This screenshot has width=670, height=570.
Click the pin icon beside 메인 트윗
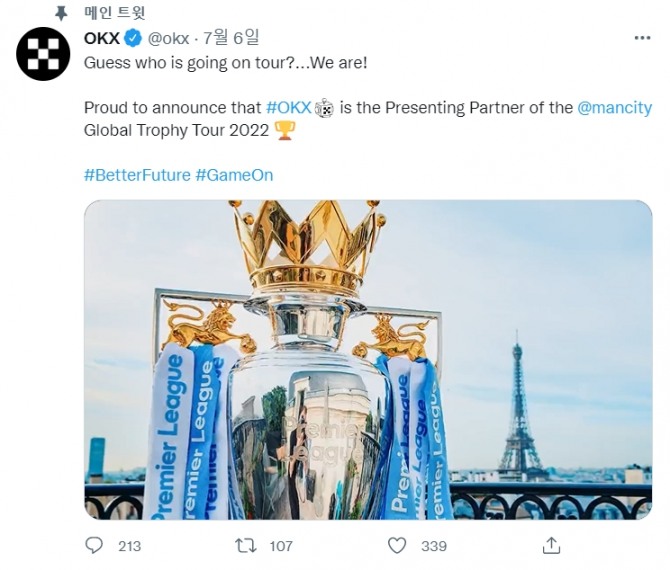pos(62,13)
